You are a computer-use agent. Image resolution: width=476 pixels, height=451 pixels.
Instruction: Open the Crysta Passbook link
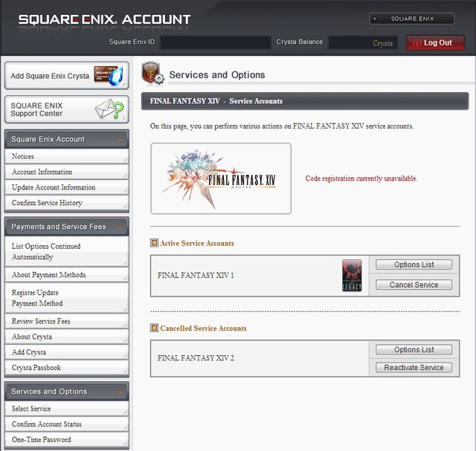pos(36,368)
